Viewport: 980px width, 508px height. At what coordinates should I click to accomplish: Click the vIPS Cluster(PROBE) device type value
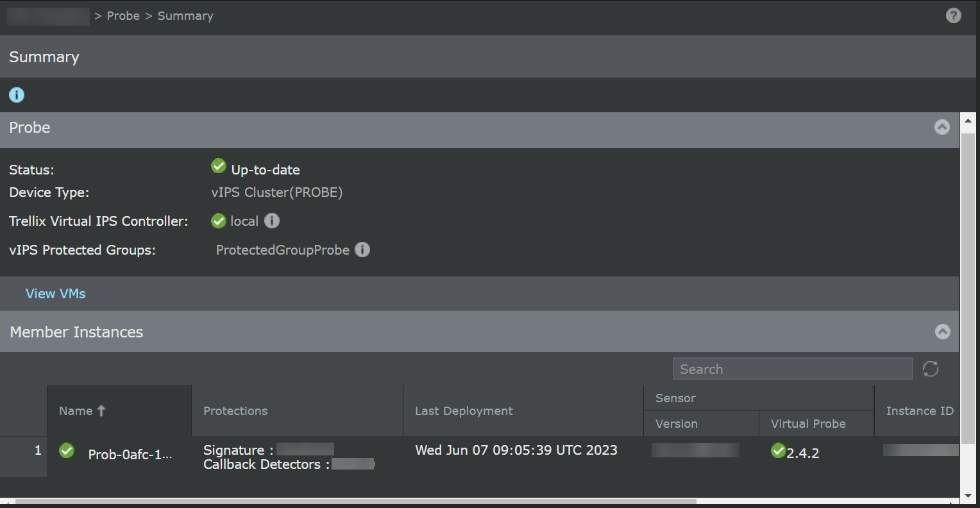[277, 192]
